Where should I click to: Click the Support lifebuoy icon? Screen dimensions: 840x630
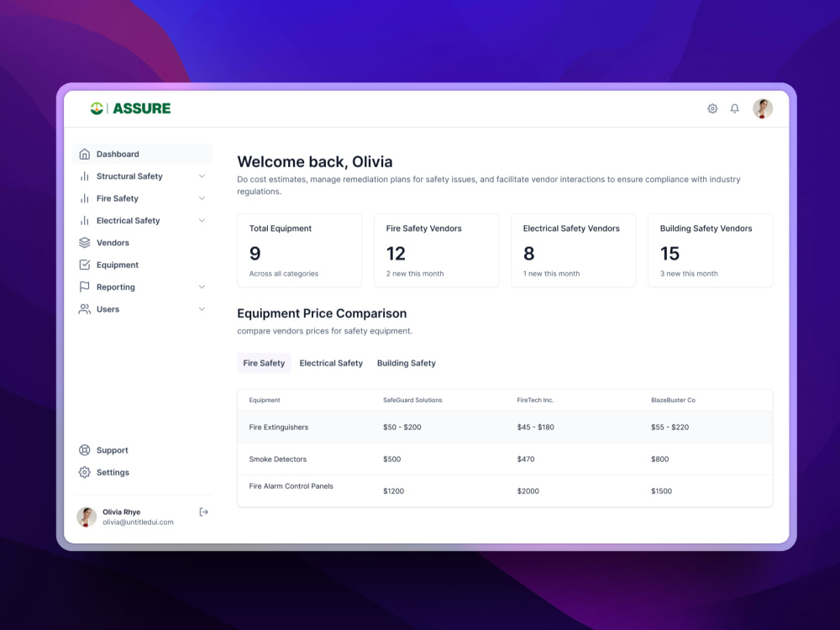(x=85, y=450)
